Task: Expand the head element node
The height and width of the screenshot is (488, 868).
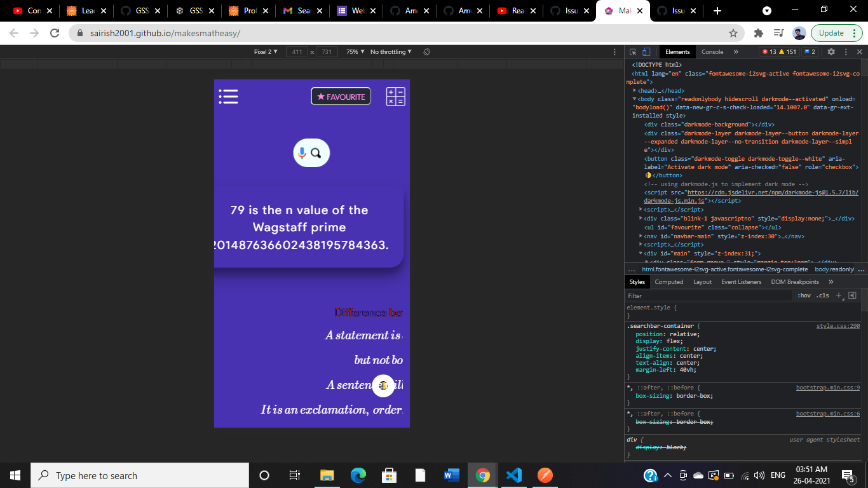Action: click(635, 91)
